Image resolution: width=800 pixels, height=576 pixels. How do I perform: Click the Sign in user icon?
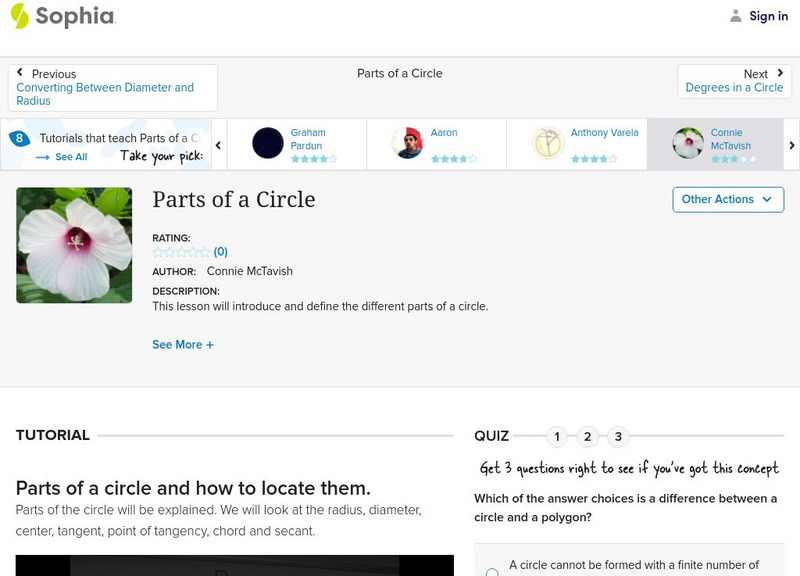[x=736, y=16]
